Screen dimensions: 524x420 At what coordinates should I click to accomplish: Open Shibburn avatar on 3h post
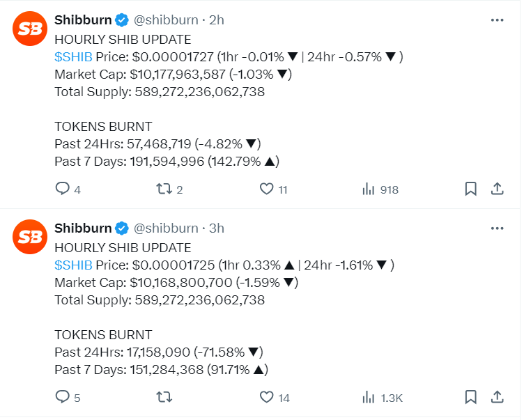[x=30, y=238]
